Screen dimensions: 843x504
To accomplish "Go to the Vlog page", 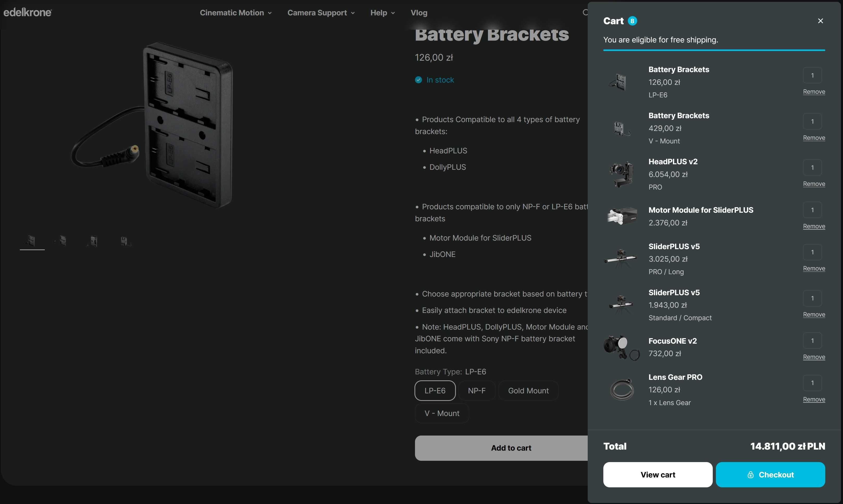I will click(x=419, y=13).
